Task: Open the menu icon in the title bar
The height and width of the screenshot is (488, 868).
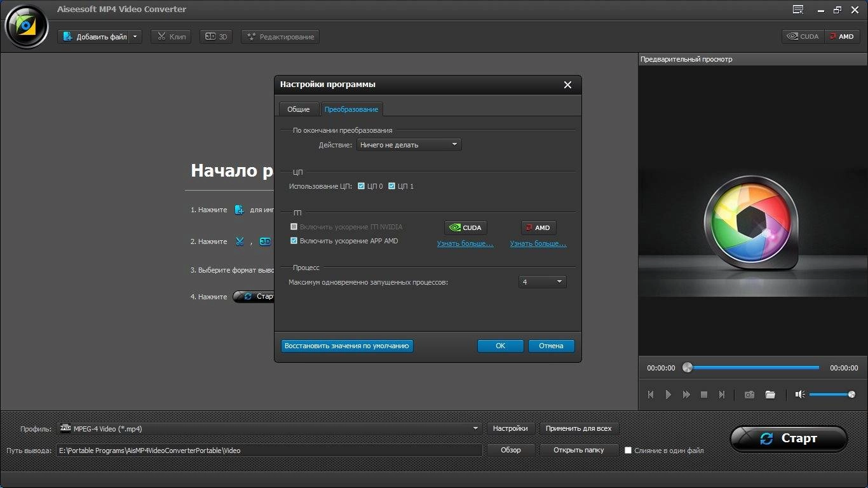Action: click(798, 10)
